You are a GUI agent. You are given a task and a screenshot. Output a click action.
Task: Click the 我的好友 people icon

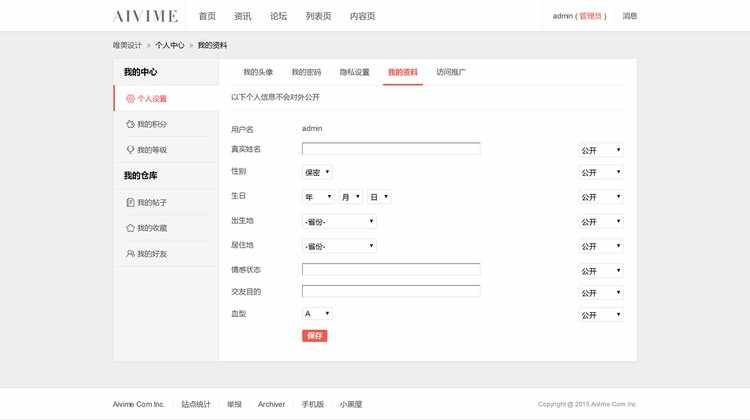pyautogui.click(x=130, y=254)
